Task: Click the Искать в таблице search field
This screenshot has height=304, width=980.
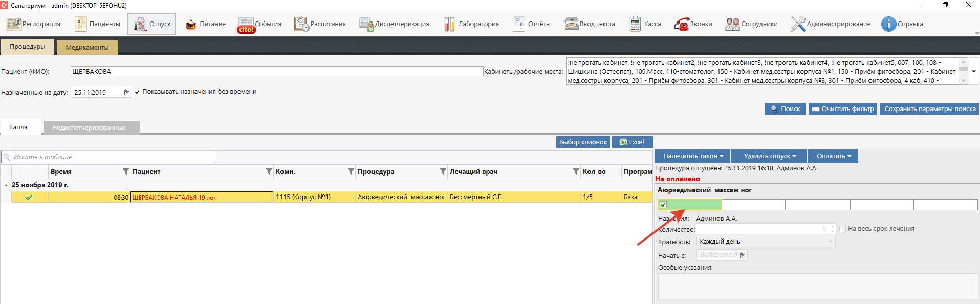Action: 113,157
